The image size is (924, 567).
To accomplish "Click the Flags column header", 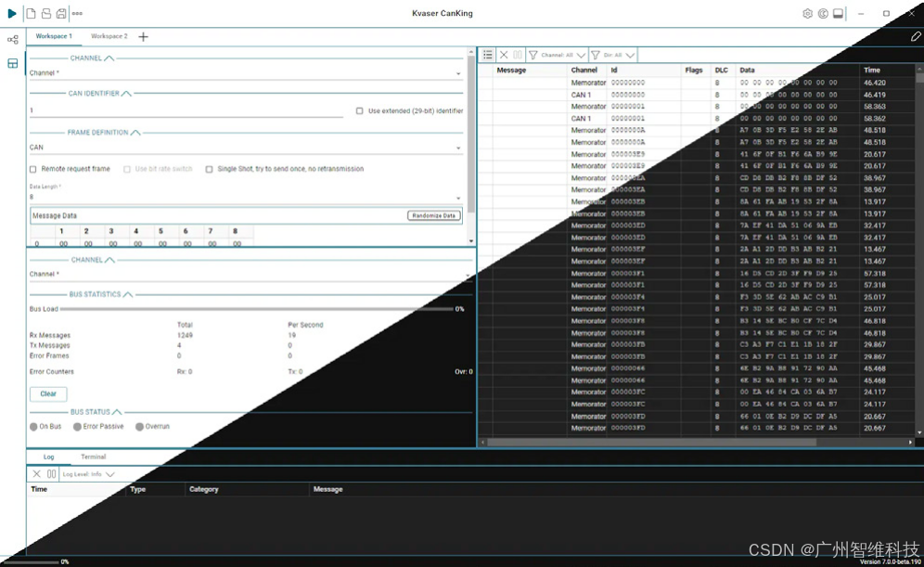I will click(x=694, y=71).
